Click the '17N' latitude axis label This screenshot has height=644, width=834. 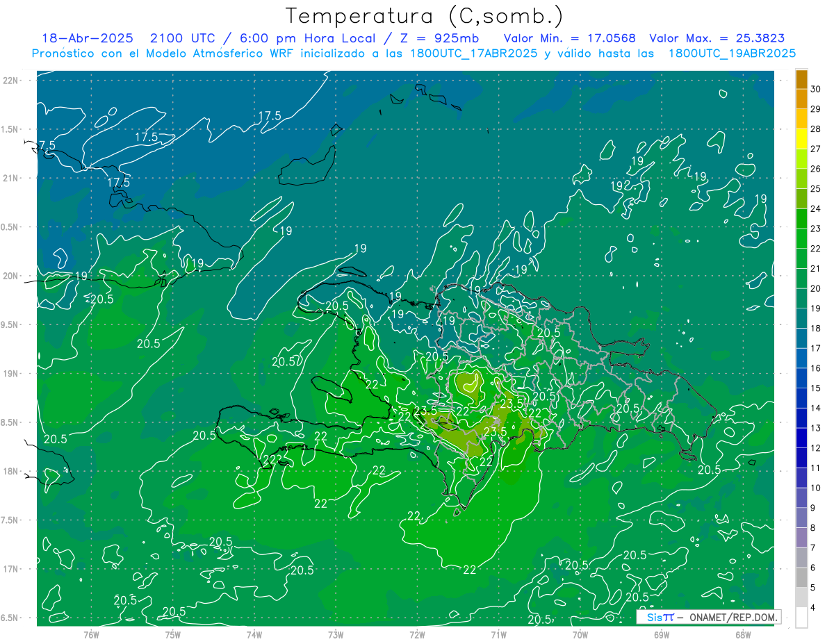10,569
